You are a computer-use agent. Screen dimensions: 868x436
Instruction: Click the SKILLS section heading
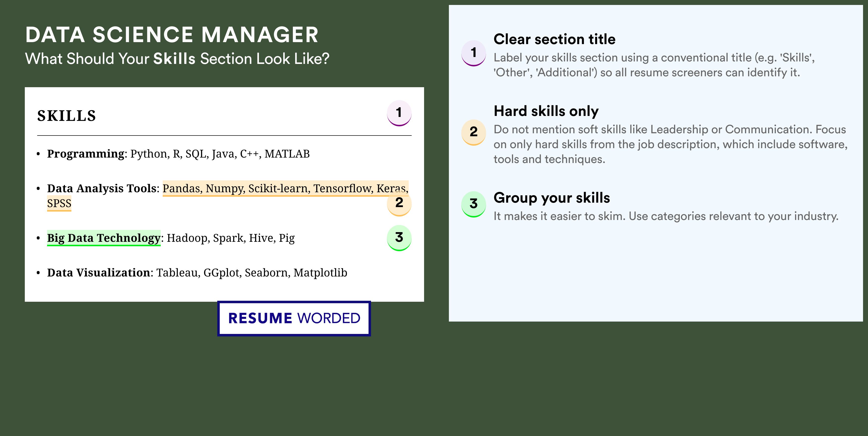pos(67,116)
